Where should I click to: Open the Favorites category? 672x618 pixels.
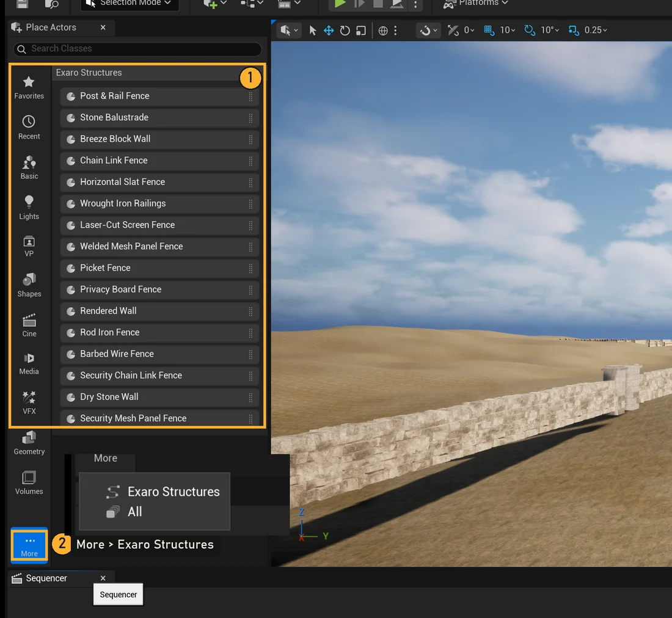coord(29,87)
